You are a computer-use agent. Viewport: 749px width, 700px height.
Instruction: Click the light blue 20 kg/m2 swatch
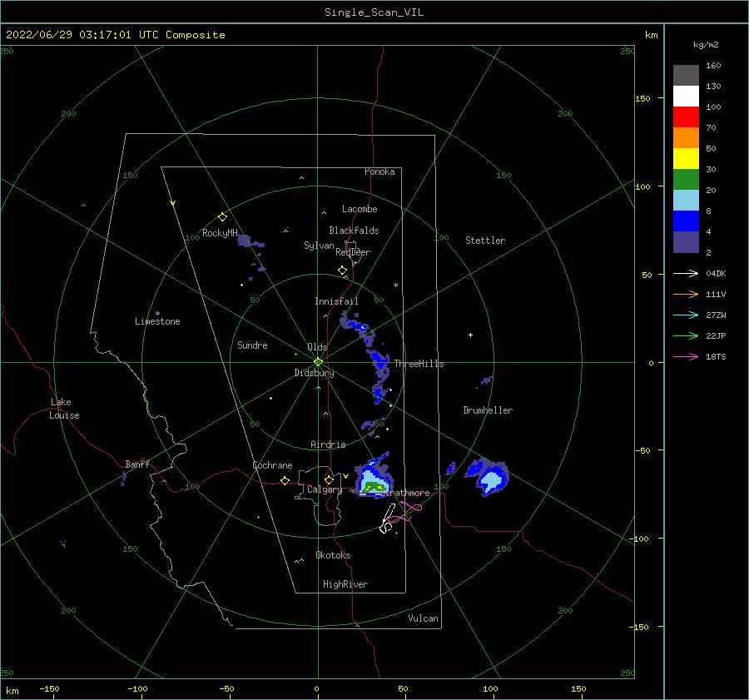(686, 201)
